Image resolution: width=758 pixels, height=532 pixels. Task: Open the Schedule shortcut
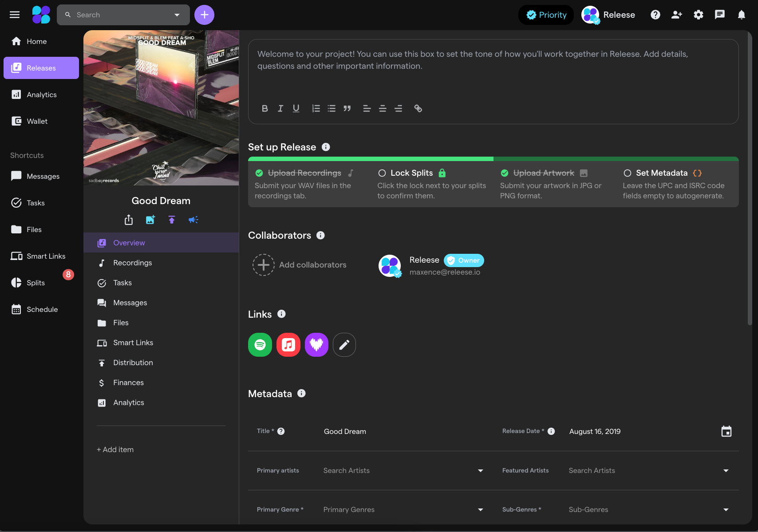[41, 309]
